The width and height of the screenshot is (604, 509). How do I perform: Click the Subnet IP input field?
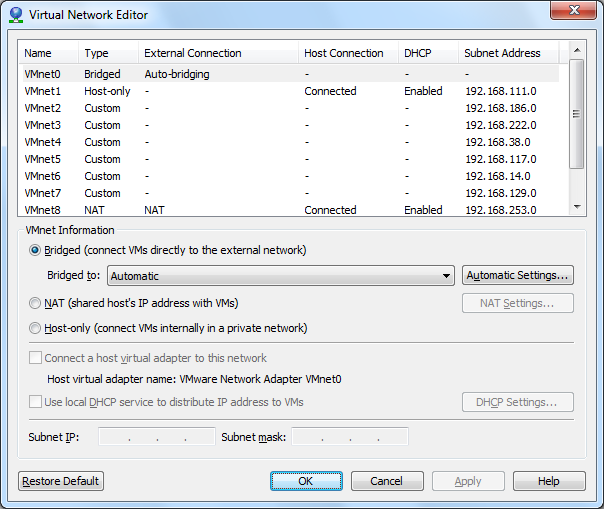(x=157, y=437)
